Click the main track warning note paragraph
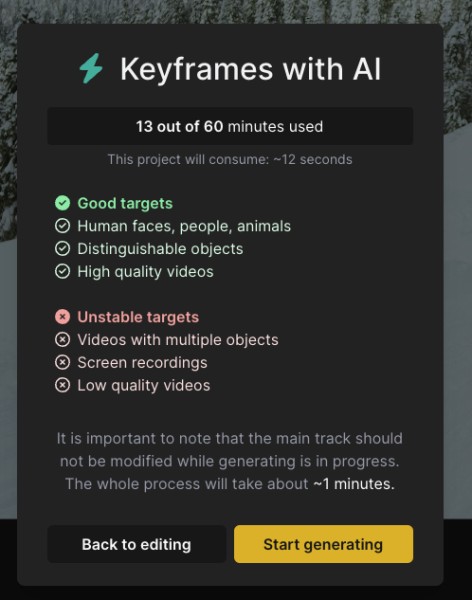472x600 pixels. point(230,461)
